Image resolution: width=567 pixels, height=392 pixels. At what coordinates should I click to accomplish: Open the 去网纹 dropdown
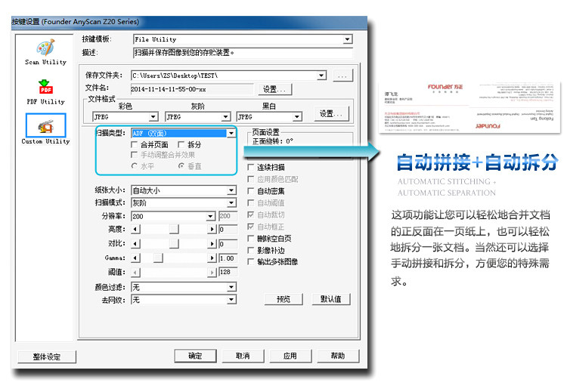click(231, 300)
